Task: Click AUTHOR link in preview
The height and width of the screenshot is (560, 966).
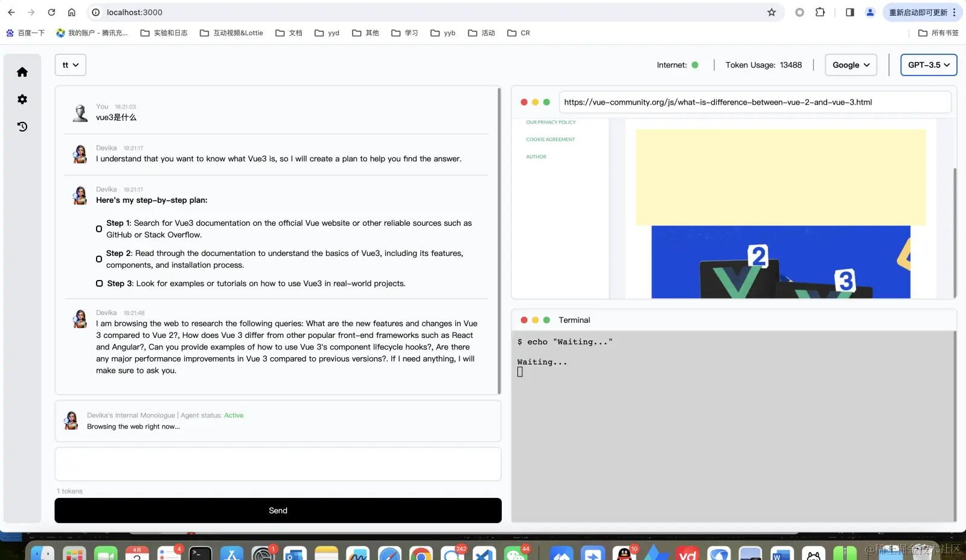Action: click(x=536, y=157)
